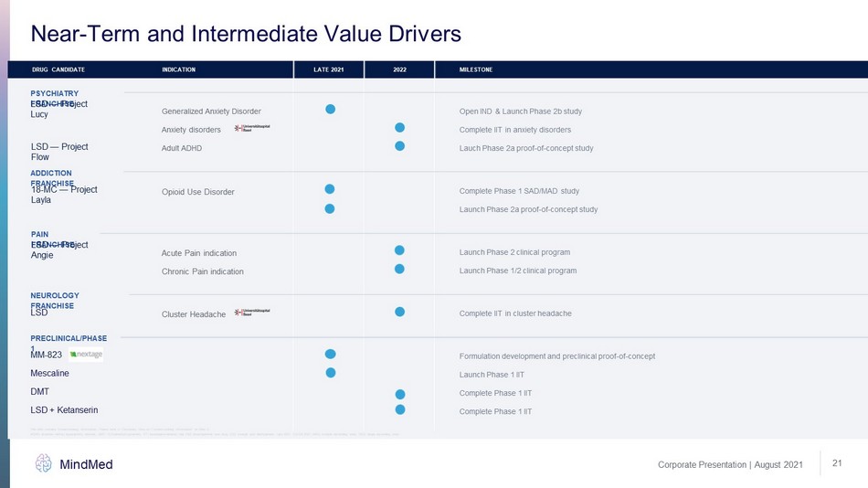Click the LATE 2021 column header
Viewport: 868px width, 488px height.
tap(328, 69)
